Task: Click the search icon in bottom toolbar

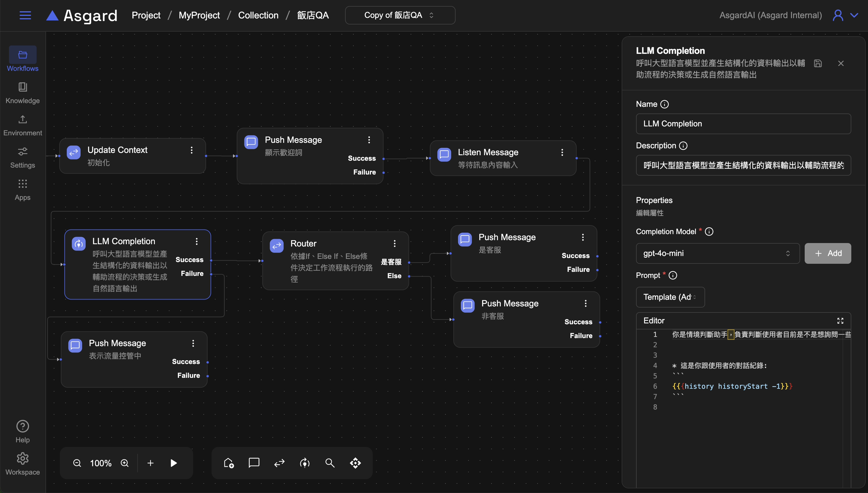Action: click(x=330, y=463)
